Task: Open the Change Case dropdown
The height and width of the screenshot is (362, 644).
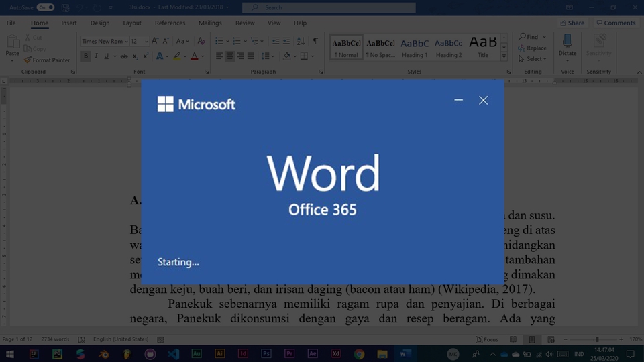Action: click(182, 41)
